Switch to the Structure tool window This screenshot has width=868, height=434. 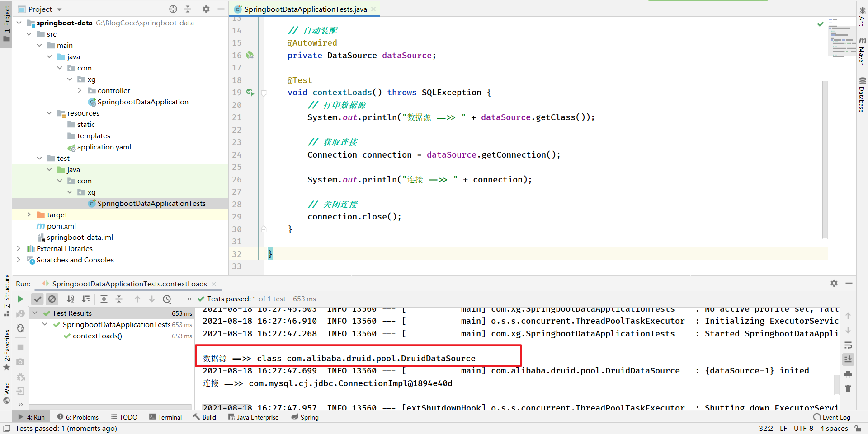click(x=7, y=295)
